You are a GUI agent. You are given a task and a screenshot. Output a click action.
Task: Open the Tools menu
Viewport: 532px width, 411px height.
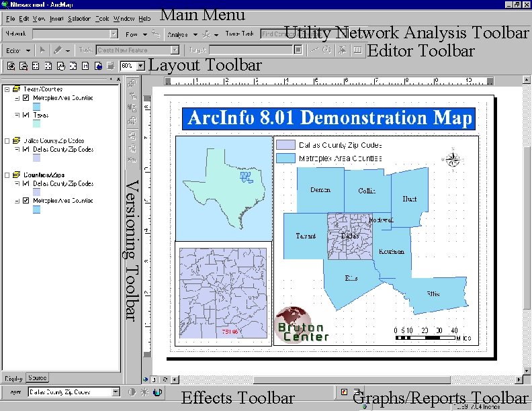(x=102, y=19)
